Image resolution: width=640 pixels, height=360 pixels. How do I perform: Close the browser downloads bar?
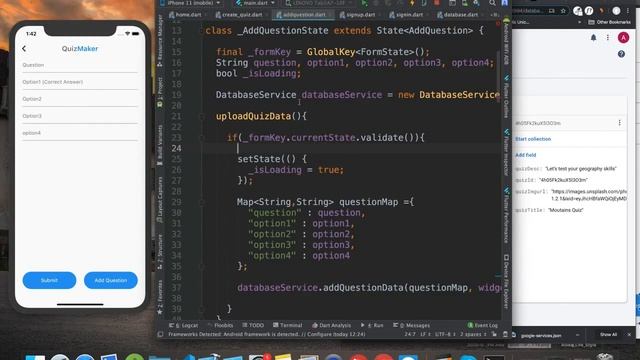tap(629, 335)
